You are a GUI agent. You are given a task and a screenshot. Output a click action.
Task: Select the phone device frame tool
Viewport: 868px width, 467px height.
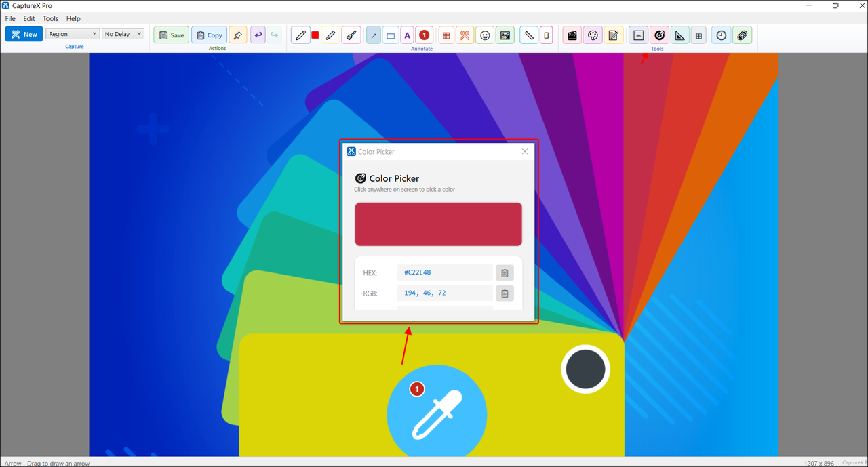tap(547, 35)
